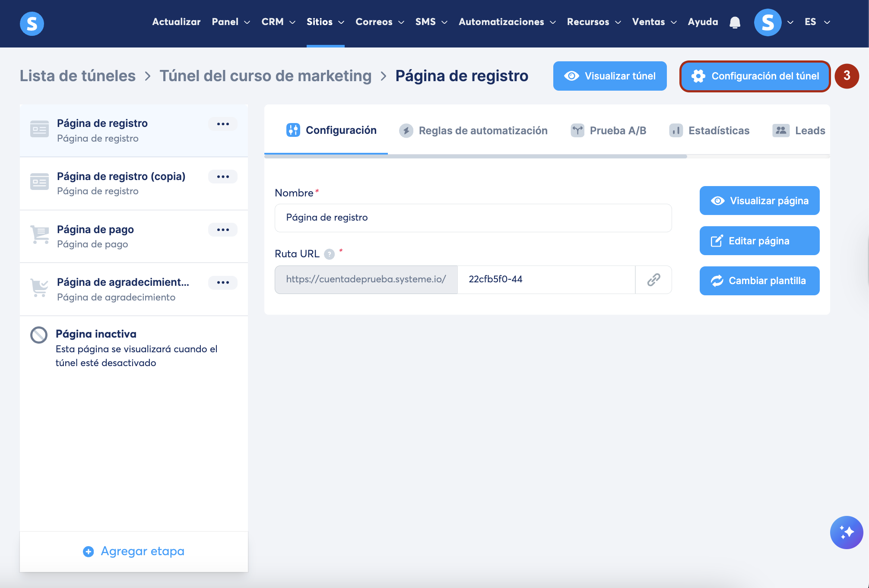Open three-dots menu for Página de registro (copia)
Viewport: 869px width, 588px height.
223,177
